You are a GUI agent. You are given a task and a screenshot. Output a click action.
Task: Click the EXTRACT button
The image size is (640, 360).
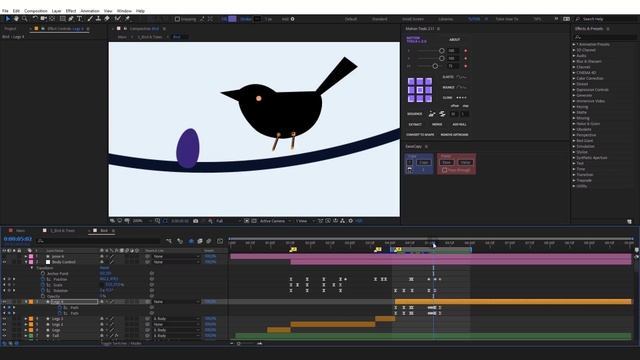[x=415, y=124]
